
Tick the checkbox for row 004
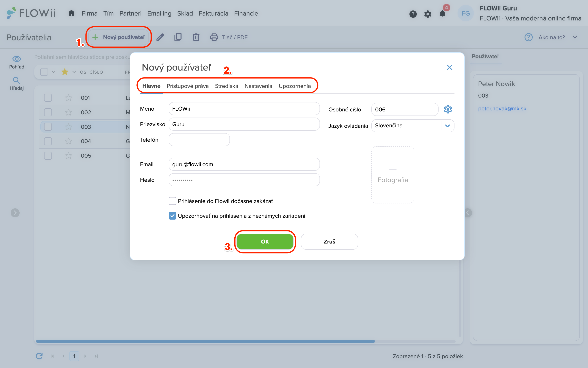coord(48,141)
